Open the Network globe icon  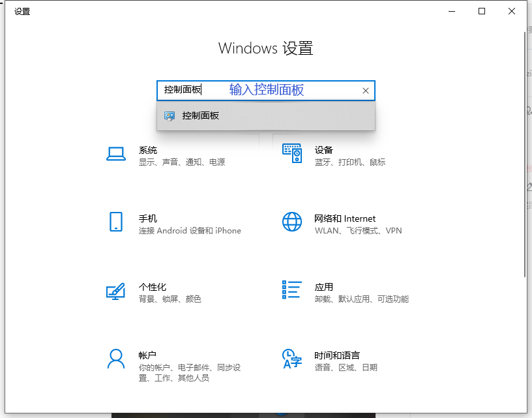point(291,222)
